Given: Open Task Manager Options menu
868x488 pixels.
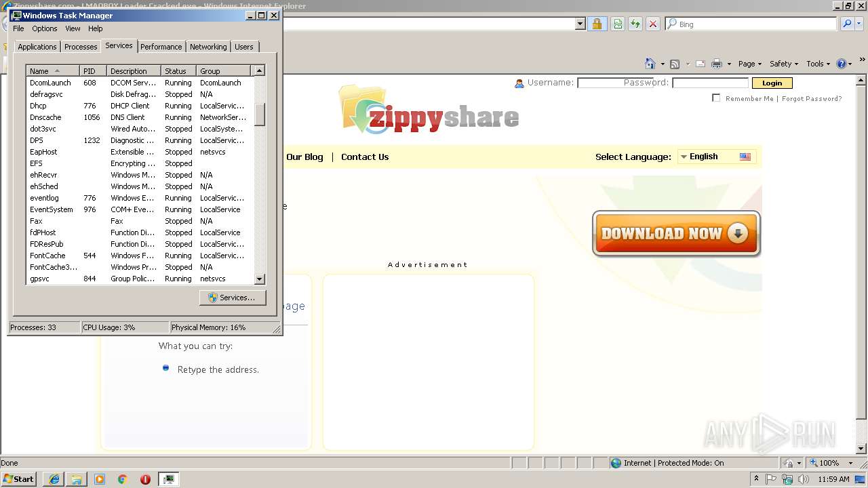Looking at the screenshot, I should [x=45, y=28].
